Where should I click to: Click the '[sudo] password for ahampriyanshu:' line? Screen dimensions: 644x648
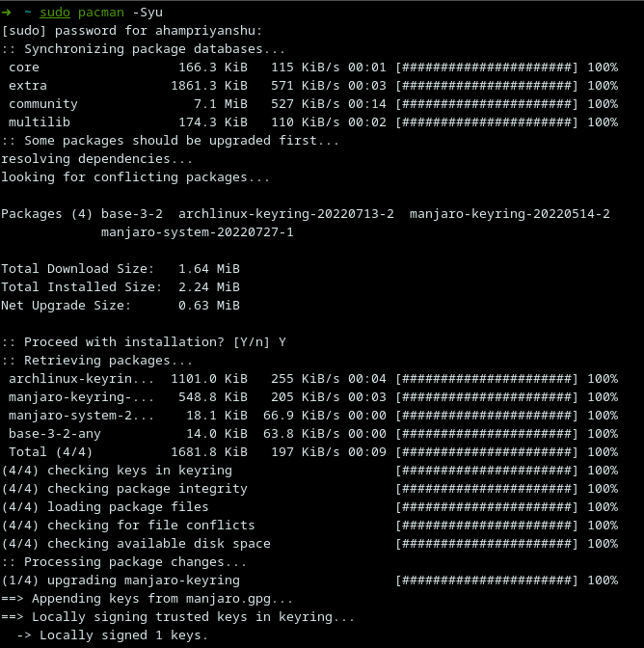point(132,31)
